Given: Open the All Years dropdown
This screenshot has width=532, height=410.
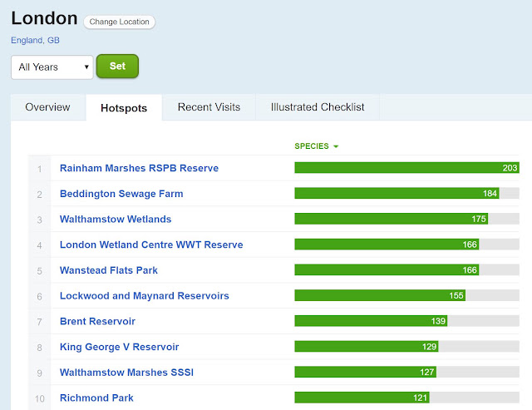Looking at the screenshot, I should tap(52, 67).
